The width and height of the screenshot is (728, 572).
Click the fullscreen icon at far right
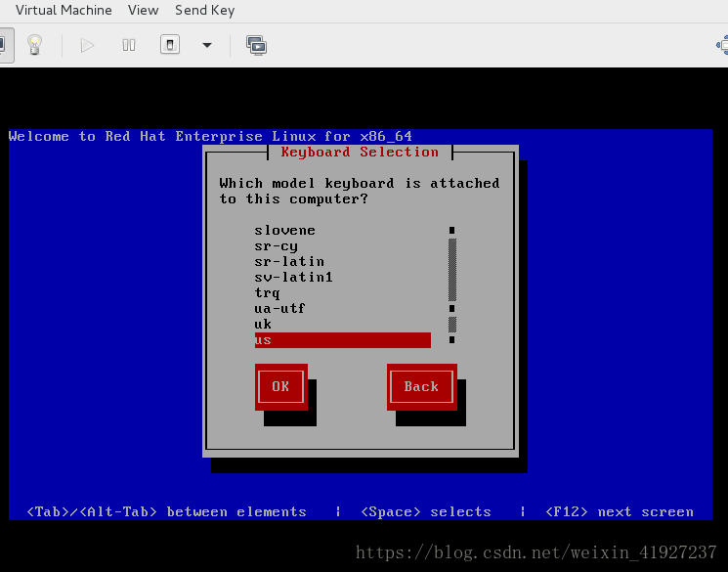(722, 45)
